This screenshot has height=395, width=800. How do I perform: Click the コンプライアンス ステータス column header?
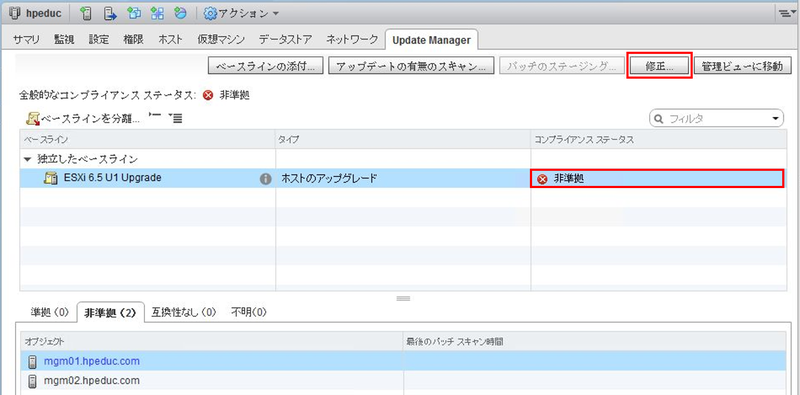pos(659,139)
